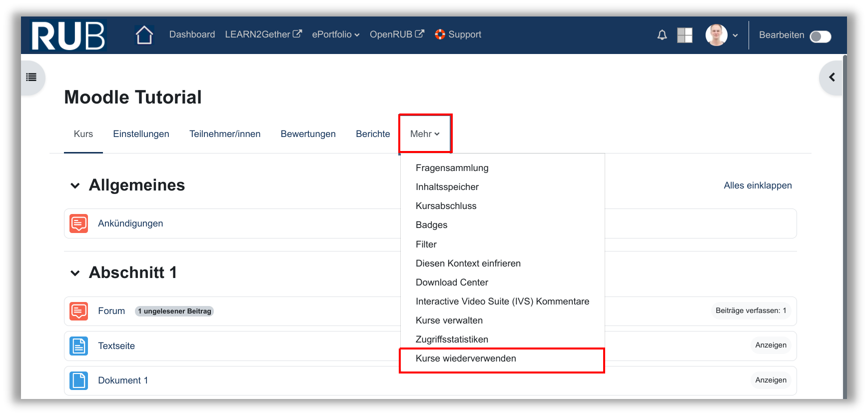Viewport: 868px width, 416px height.
Task: Open the grid apps icon
Action: [684, 35]
